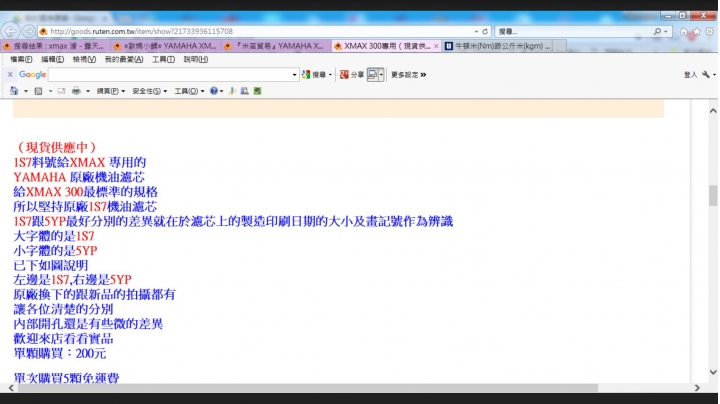Image resolution: width=720 pixels, height=404 pixels.
Task: Switch to the 『米富貿易』YAMAHA tab
Action: coord(276,46)
